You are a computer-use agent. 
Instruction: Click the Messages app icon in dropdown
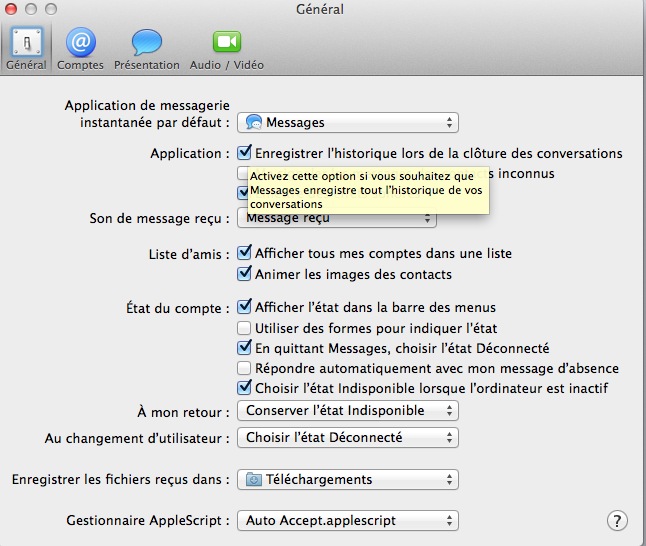click(255, 123)
